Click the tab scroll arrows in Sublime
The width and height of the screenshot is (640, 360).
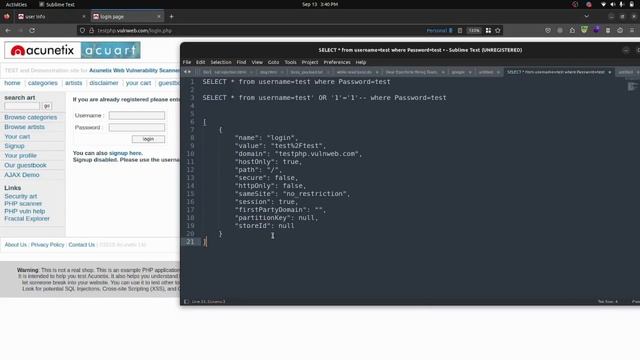[x=187, y=72]
